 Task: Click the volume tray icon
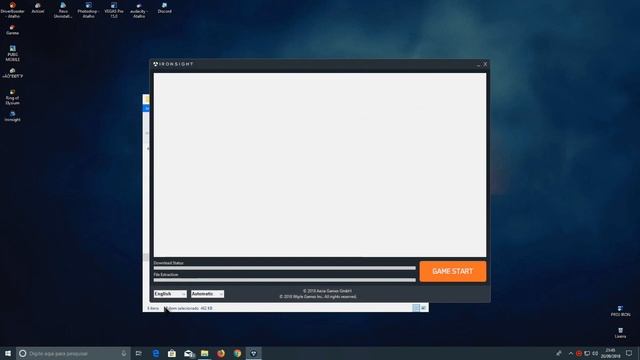[595, 353]
